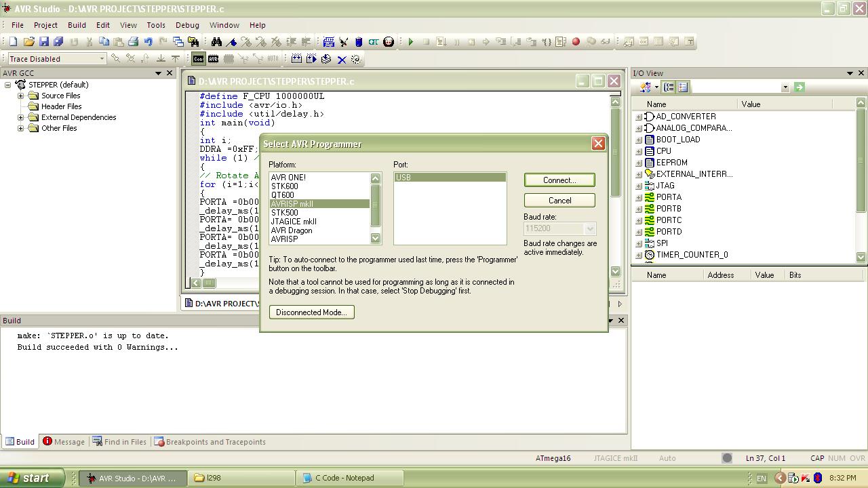868x488 pixels.
Task: Switch to C Code - Notepad taskbar item
Action: click(x=351, y=478)
